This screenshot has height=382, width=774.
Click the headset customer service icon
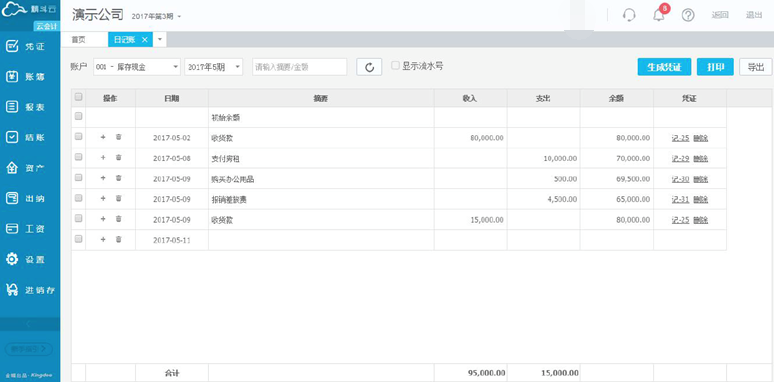(629, 15)
